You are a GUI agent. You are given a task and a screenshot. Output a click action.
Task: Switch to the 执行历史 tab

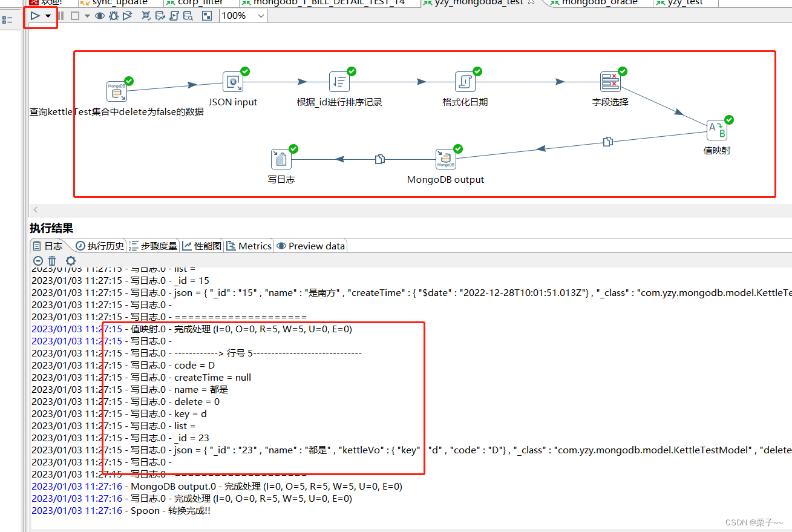(100, 246)
